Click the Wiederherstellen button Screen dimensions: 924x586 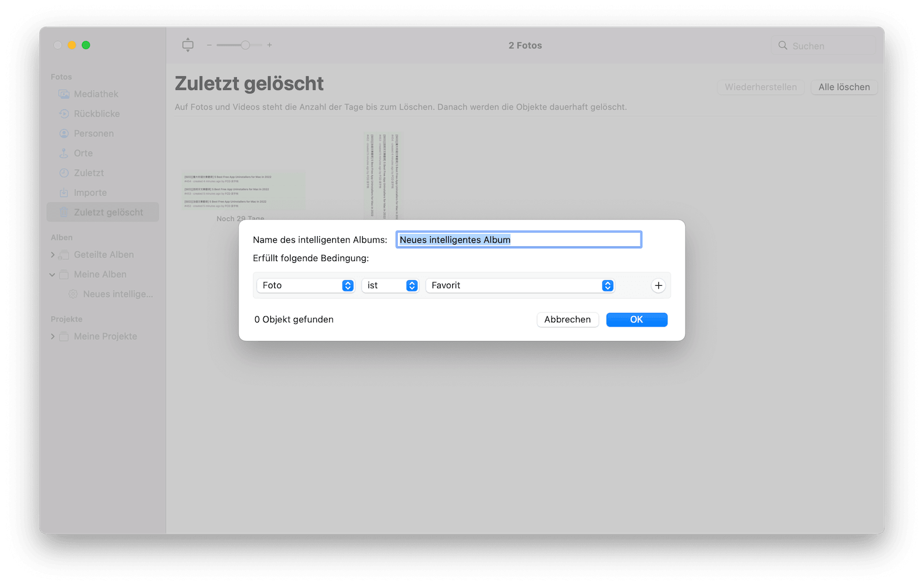click(x=761, y=87)
